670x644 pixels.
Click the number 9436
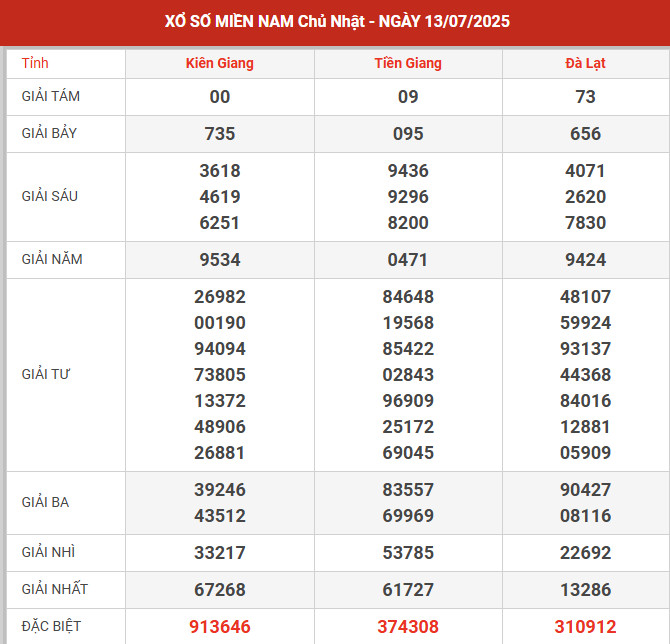[x=408, y=171]
